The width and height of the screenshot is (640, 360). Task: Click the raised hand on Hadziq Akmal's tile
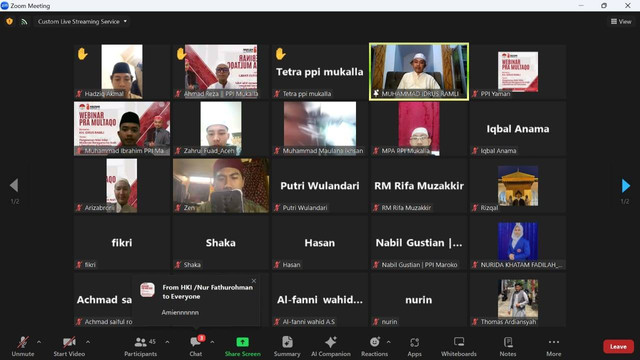pos(82,54)
